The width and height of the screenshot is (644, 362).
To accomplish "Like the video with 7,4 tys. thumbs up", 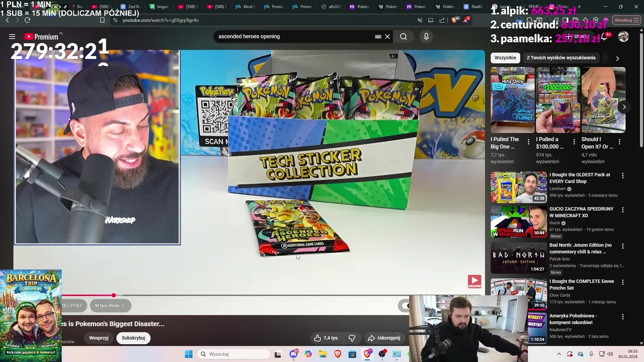I will [326, 338].
